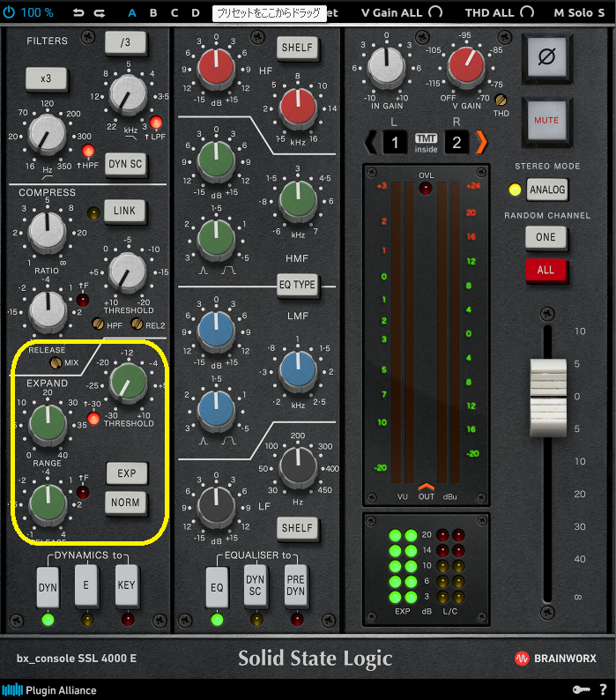Click M Solo in top bar
This screenshot has width=616, height=700.
[x=573, y=13]
